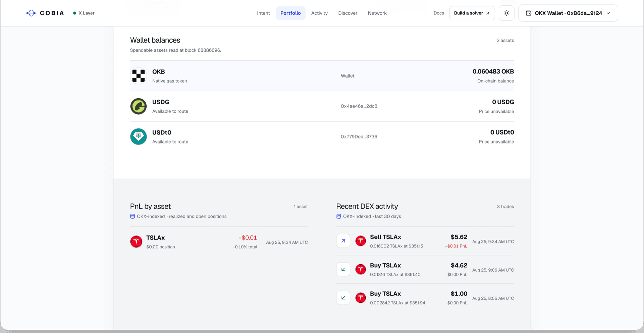Click the Tesla icon on $1.00 Buy row
Viewport: 644px width, 333px height.
tap(361, 298)
